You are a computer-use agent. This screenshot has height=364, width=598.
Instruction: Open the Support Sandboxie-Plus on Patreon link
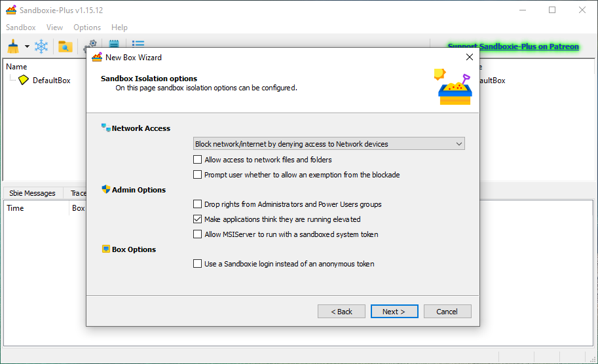(x=514, y=46)
